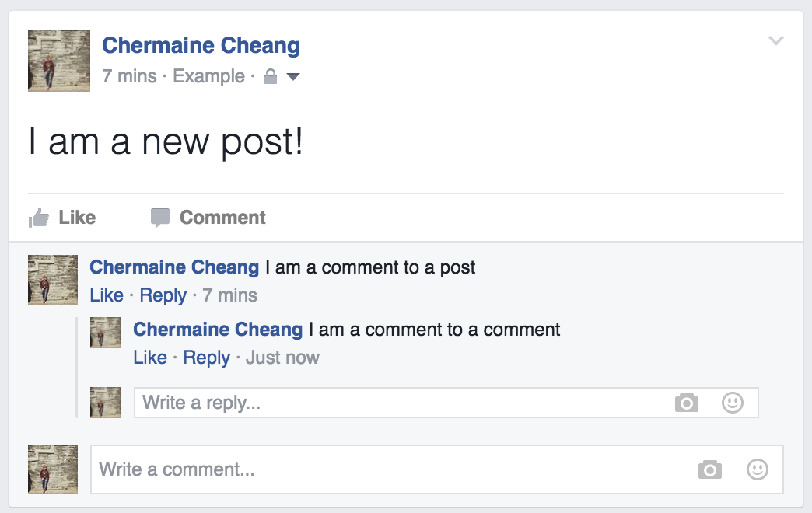The image size is (812, 513).
Task: Click the Just now reply timestamp
Action: 282,358
